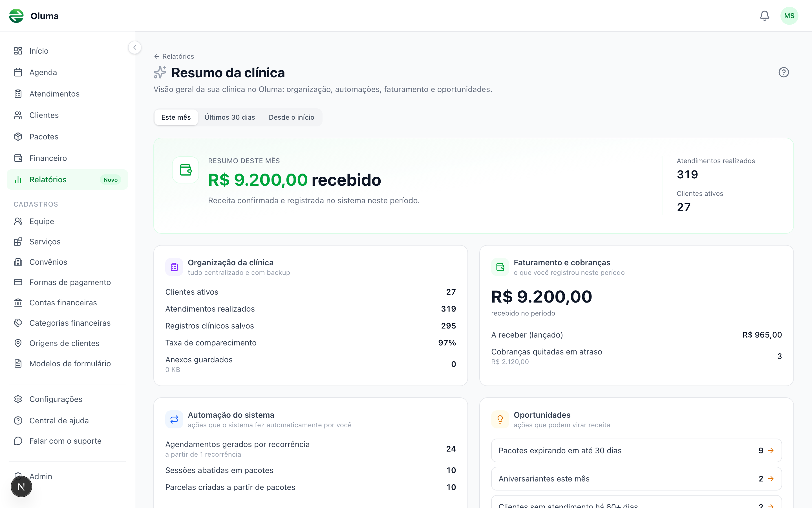Open Início in the sidebar
The width and height of the screenshot is (812, 508).
(x=67, y=51)
